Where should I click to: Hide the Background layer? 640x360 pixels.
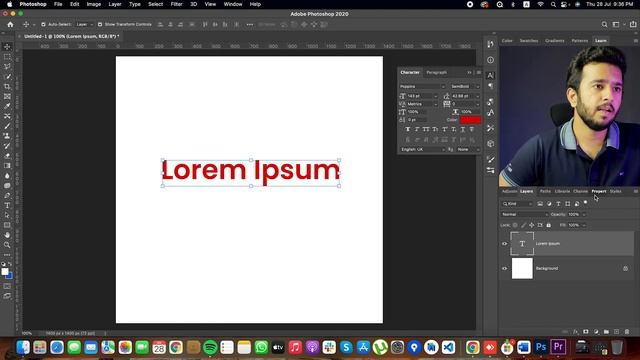coord(504,269)
